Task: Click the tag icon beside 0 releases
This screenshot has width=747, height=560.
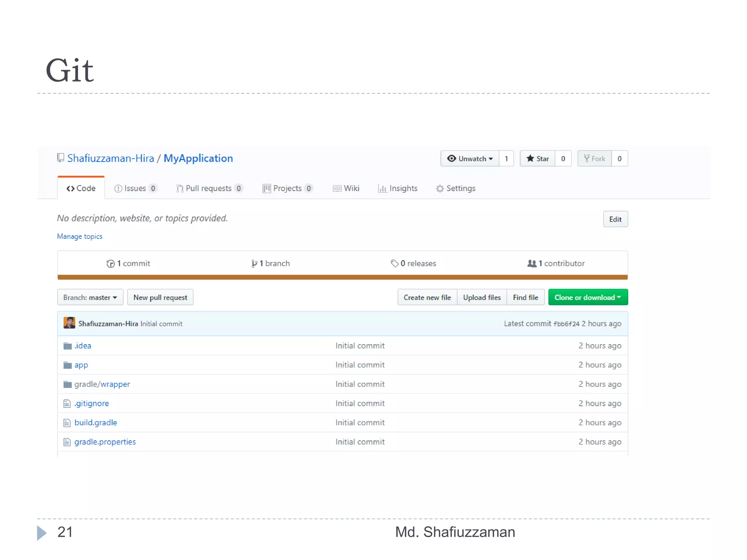Action: pos(394,263)
